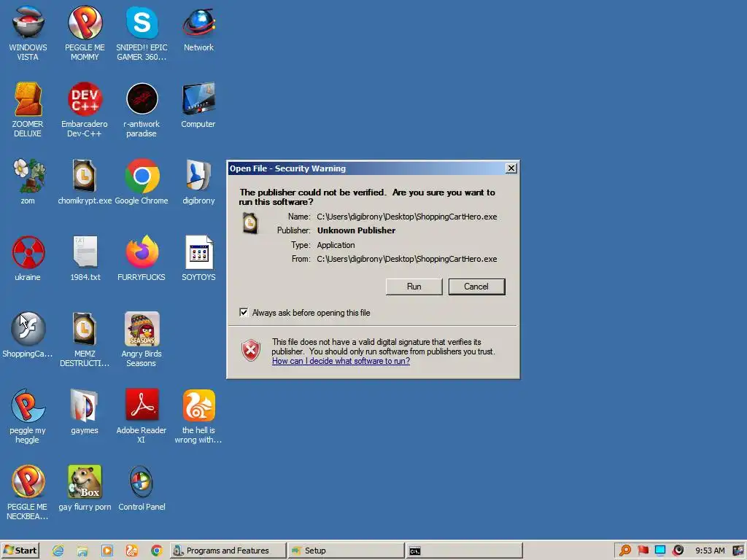
Task: Select the ukraine radiation icon
Action: pos(28,259)
